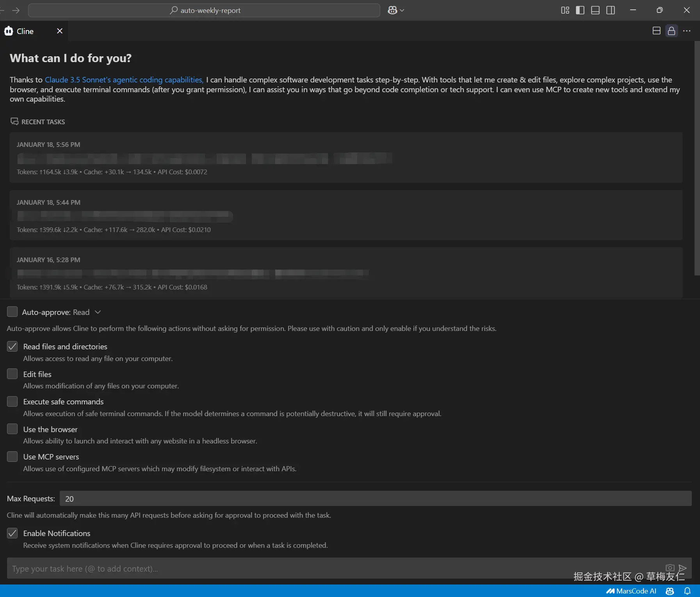This screenshot has height=597, width=700.
Task: Click the forward navigation arrow
Action: pyautogui.click(x=16, y=11)
